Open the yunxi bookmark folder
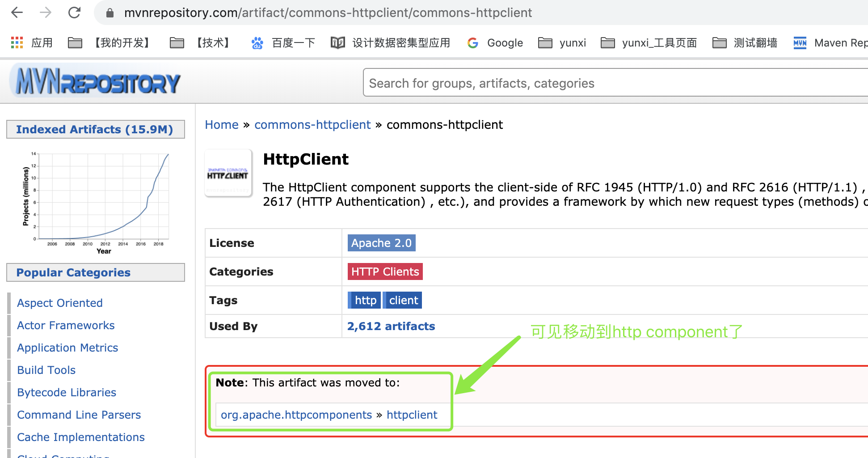The image size is (868, 458). pos(562,42)
